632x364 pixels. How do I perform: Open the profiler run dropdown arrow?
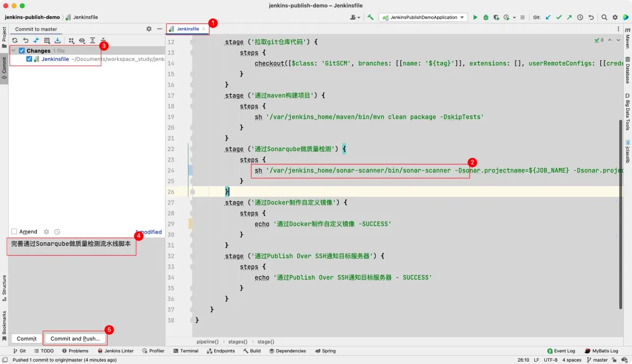[x=514, y=18]
